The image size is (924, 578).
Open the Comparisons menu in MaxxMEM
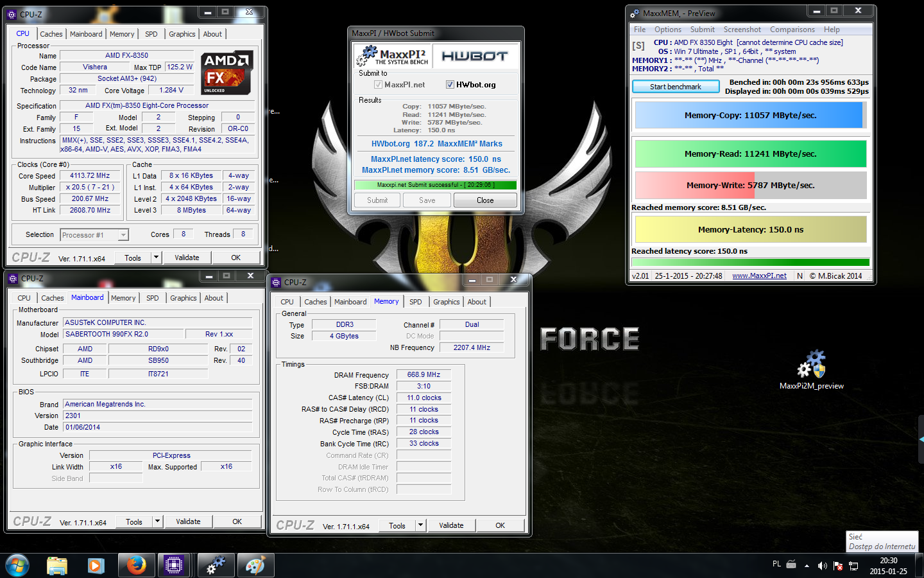[792, 30]
